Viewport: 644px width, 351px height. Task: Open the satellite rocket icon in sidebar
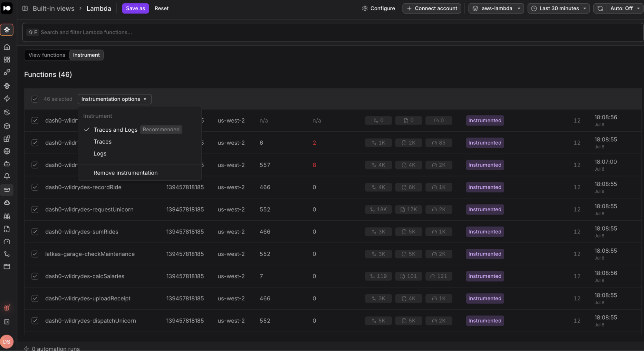[x=7, y=72]
